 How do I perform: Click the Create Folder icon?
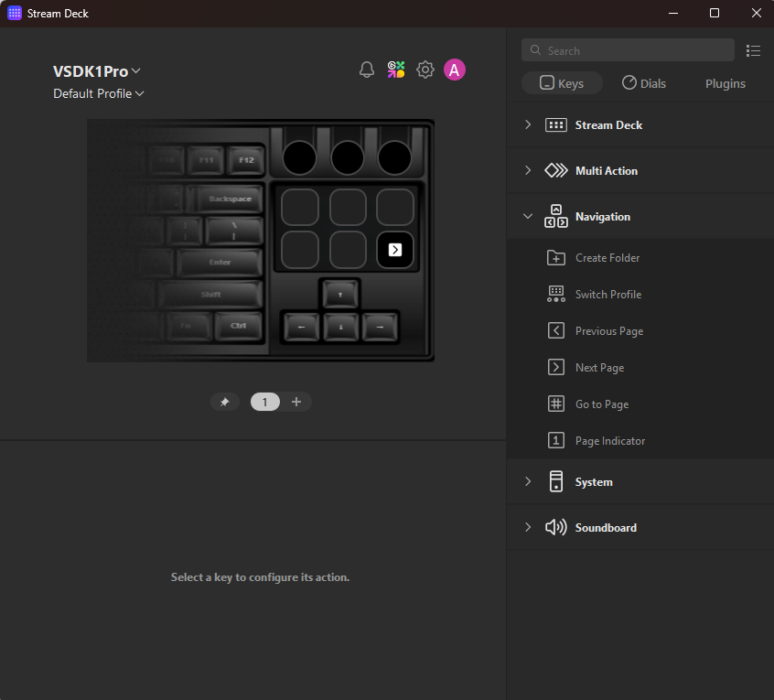(x=556, y=258)
